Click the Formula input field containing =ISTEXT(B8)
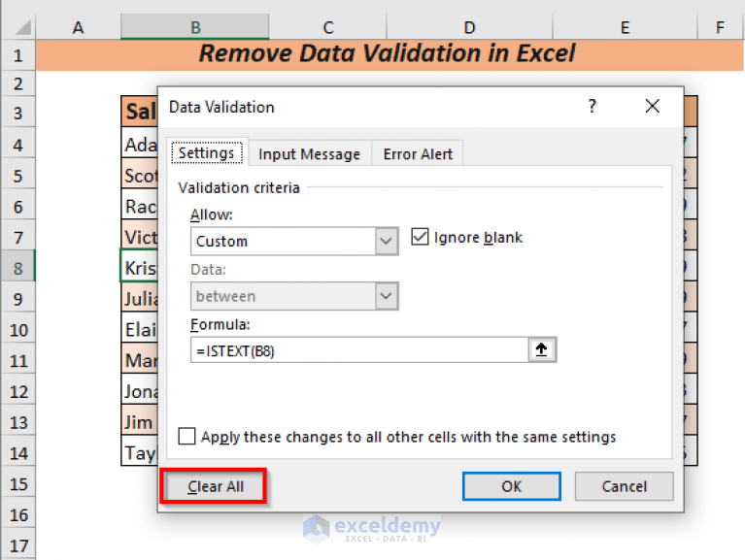Screen dimensions: 745x560 point(359,350)
